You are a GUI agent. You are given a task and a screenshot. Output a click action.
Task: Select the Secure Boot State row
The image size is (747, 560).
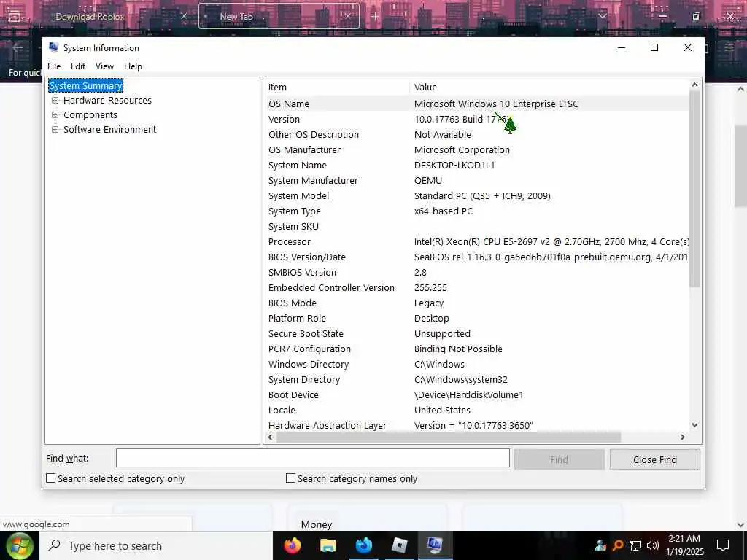click(476, 334)
